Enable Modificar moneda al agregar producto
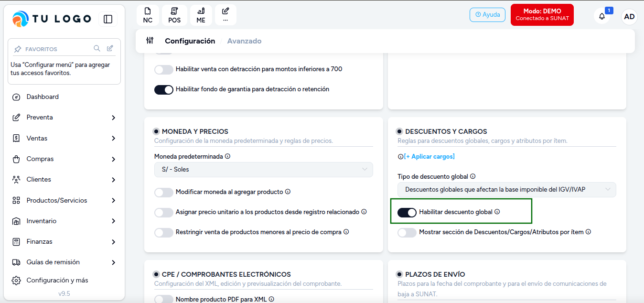Screen dimensions: 644x303 coord(164,193)
